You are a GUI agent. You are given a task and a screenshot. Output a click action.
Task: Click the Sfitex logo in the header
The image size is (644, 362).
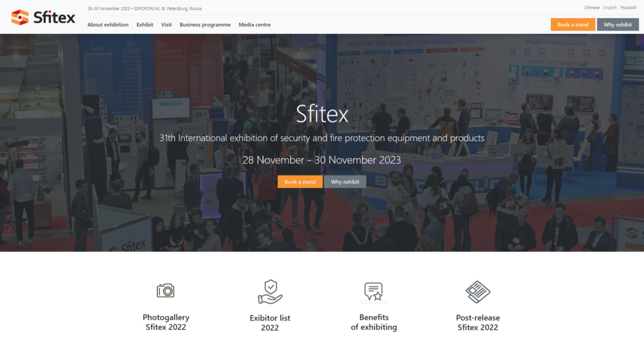pos(43,17)
